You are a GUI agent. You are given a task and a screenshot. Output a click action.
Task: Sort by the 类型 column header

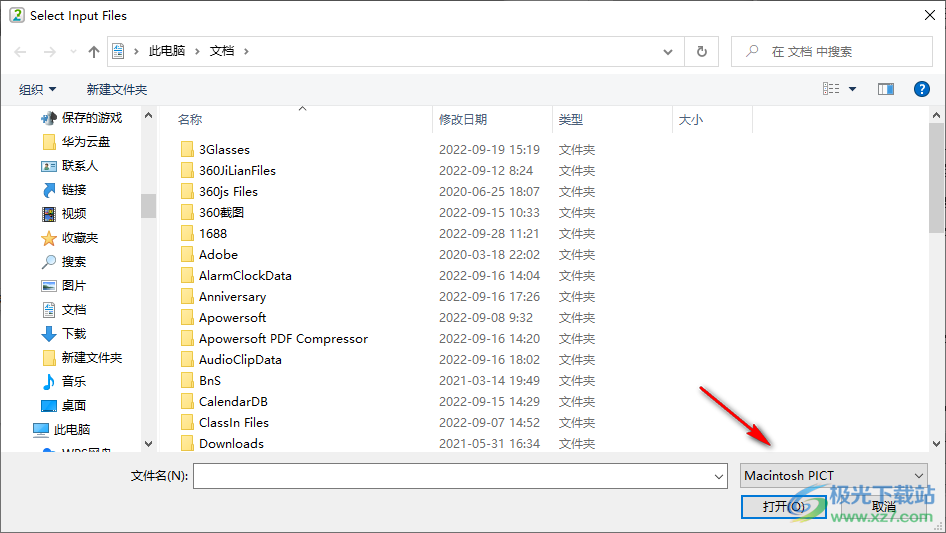571,120
